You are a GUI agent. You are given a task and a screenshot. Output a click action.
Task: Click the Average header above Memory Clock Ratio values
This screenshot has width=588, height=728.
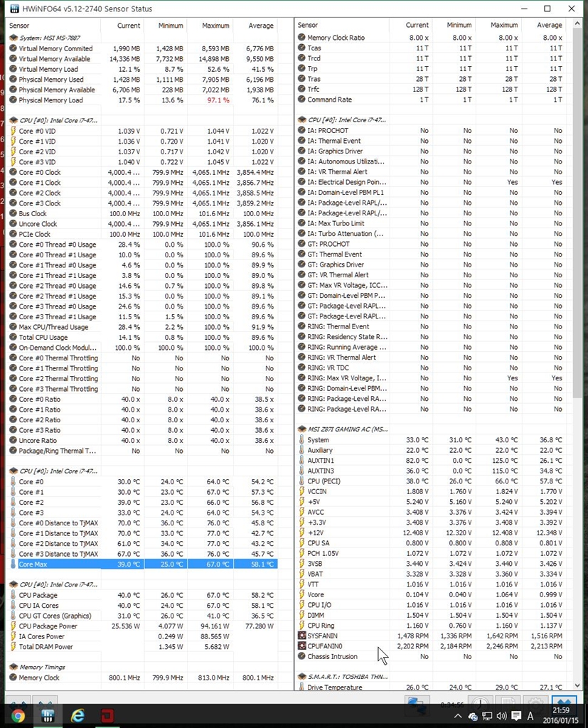point(550,25)
